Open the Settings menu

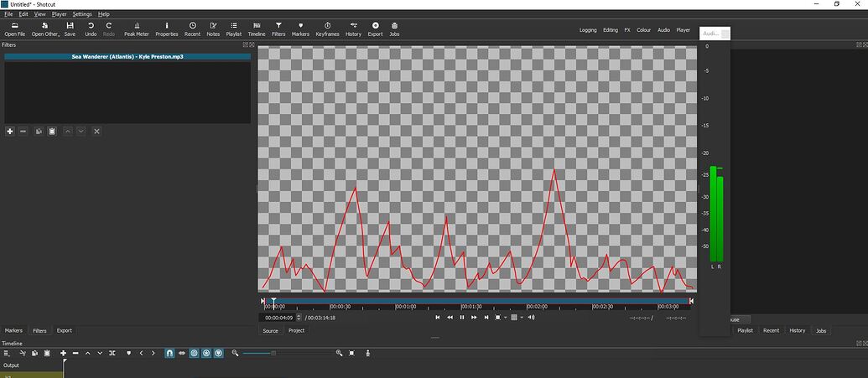tap(82, 14)
